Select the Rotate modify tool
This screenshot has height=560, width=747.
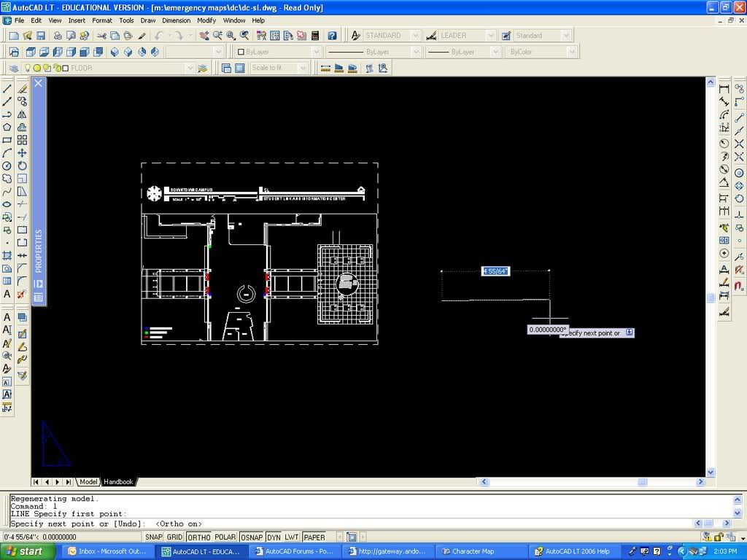tap(22, 166)
